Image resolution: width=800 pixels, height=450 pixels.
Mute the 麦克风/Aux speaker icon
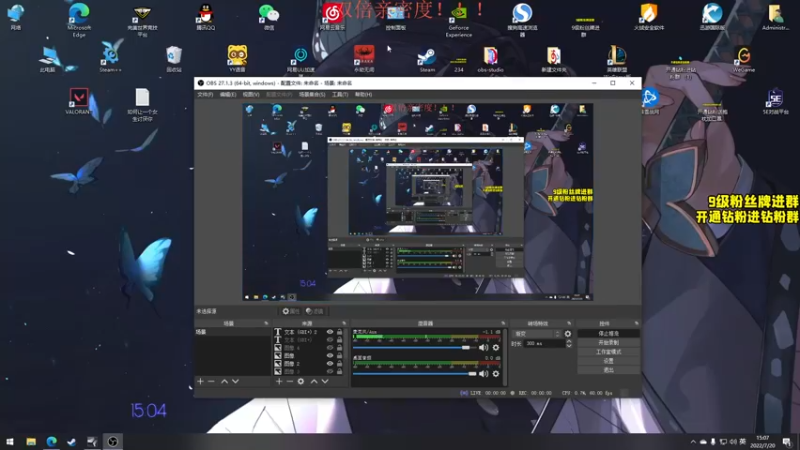click(x=483, y=347)
